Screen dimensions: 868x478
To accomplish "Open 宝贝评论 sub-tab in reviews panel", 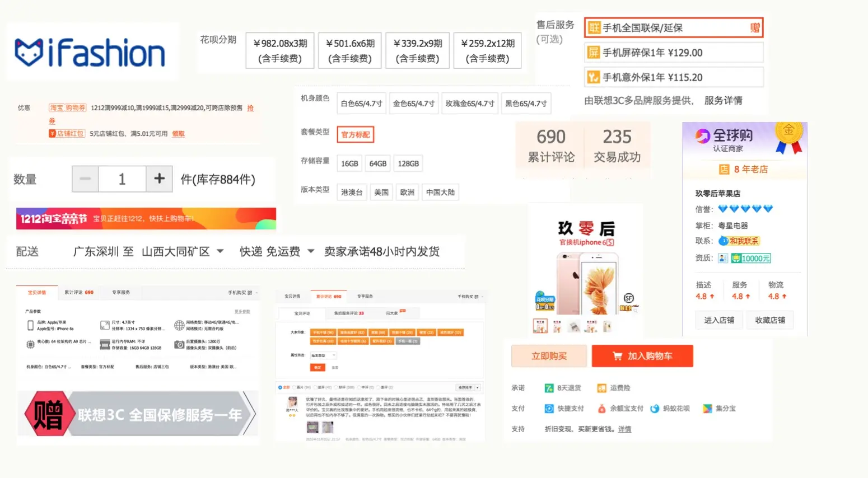I will click(302, 313).
